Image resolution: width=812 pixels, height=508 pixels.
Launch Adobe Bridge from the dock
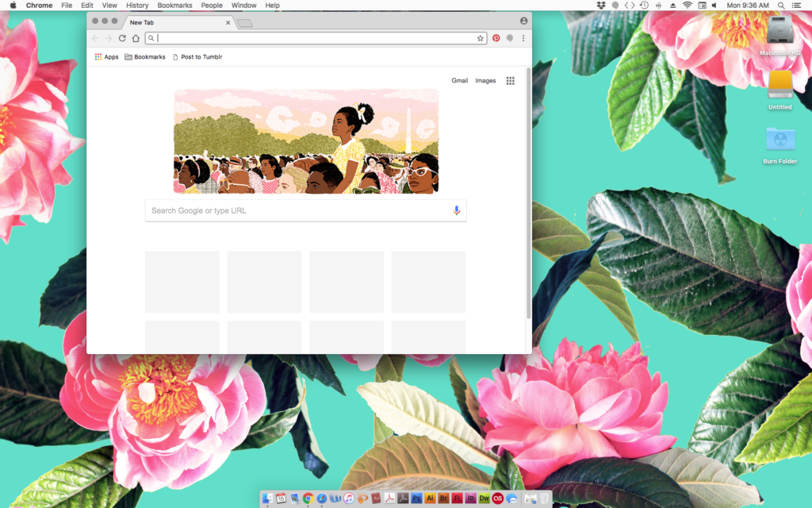coord(443,498)
